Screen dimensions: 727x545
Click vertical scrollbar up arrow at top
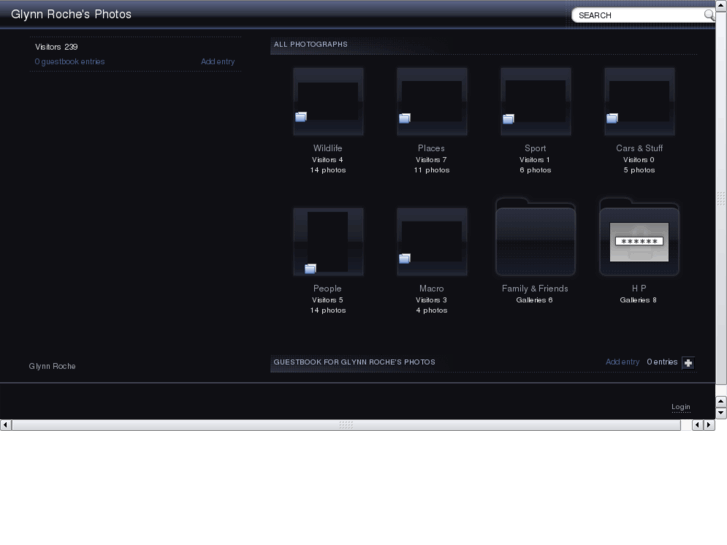pyautogui.click(x=721, y=5)
